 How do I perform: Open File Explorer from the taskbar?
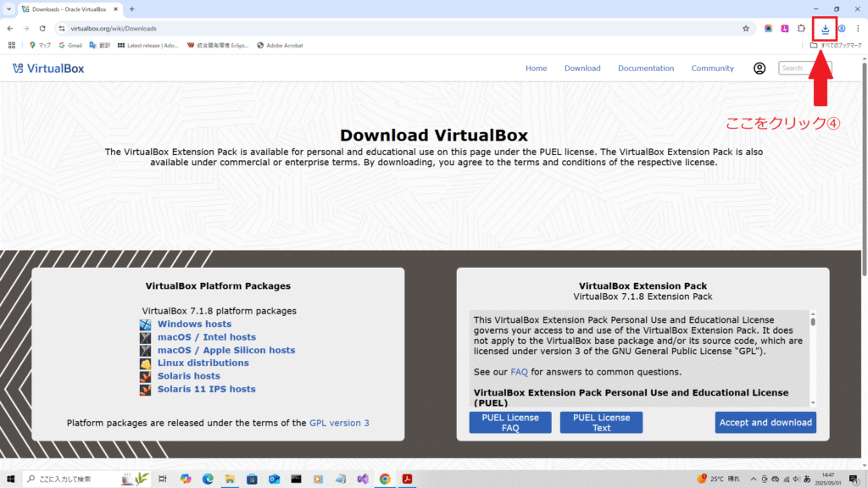point(230,480)
